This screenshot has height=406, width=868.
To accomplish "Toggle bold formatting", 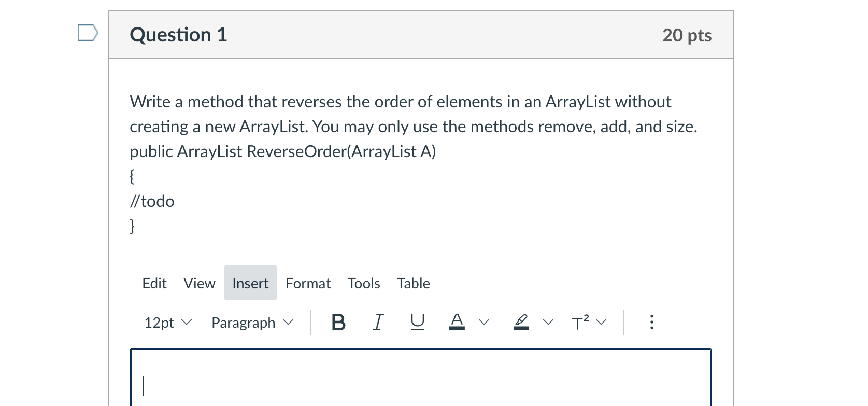I will 338,323.
